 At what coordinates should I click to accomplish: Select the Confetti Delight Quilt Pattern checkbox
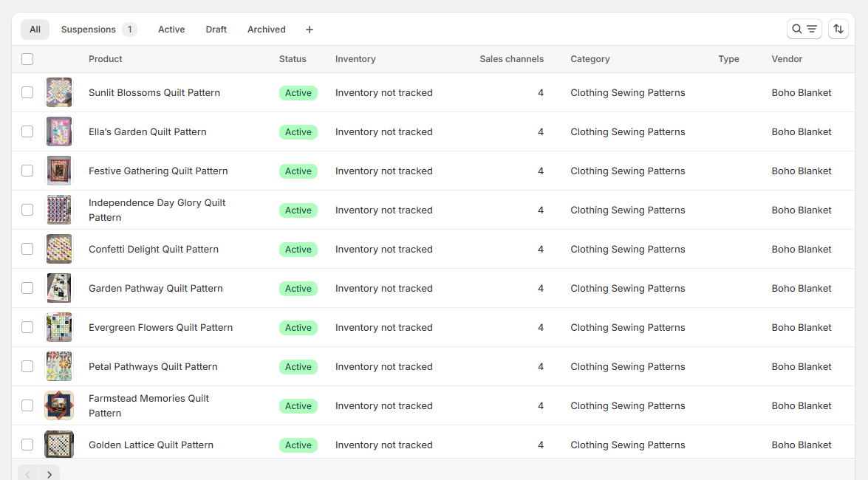tap(27, 249)
